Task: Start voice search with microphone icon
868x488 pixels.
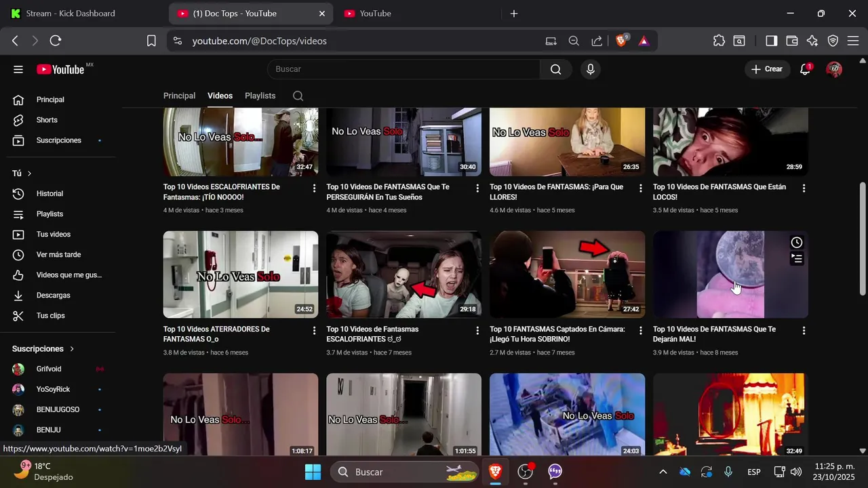Action: [x=591, y=69]
